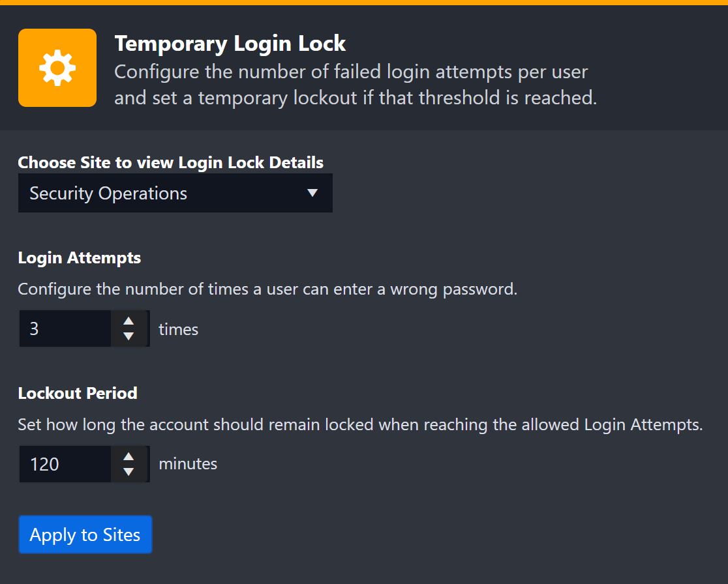The height and width of the screenshot is (584, 728).
Task: Click the Lockout Period section heading
Action: coord(78,394)
